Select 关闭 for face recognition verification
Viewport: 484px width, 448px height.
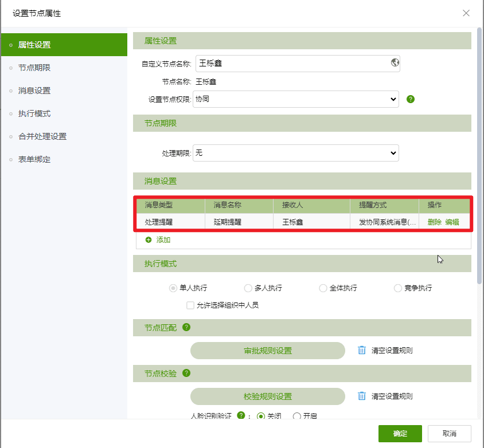pyautogui.click(x=261, y=416)
